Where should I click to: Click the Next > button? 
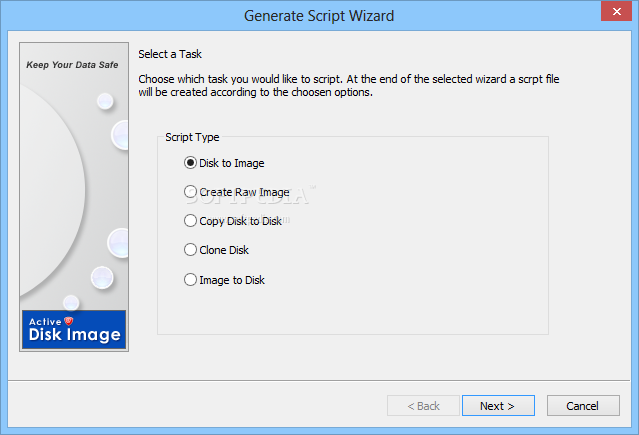click(x=498, y=406)
